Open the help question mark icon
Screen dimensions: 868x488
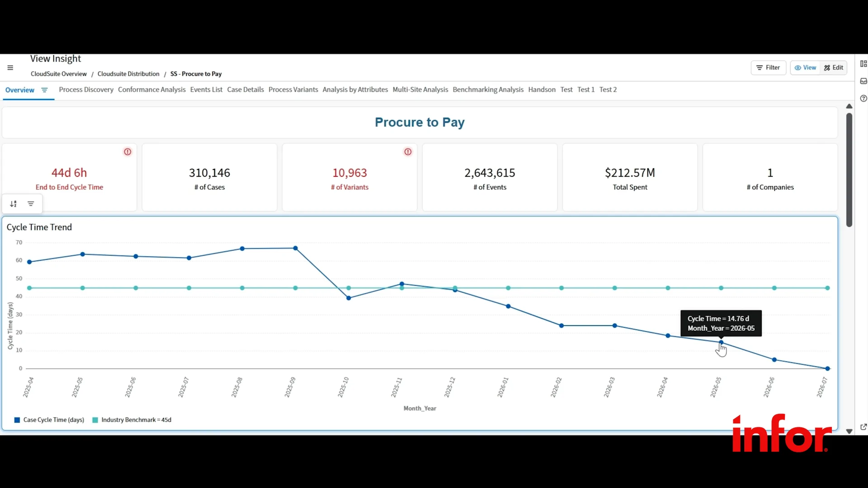863,99
